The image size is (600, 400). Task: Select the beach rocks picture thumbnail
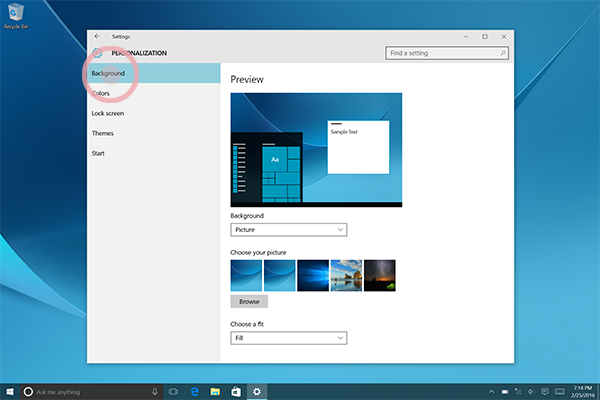click(346, 276)
